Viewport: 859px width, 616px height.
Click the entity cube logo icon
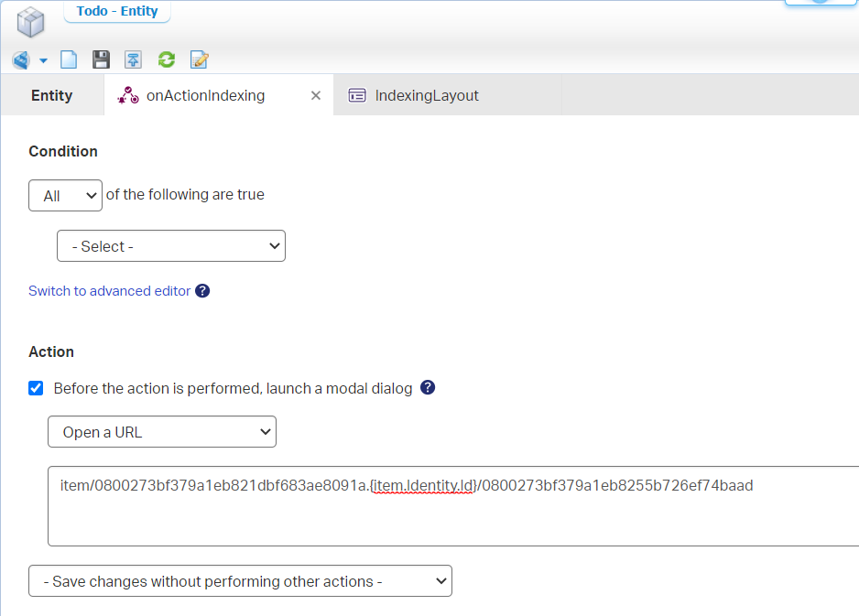(x=30, y=21)
